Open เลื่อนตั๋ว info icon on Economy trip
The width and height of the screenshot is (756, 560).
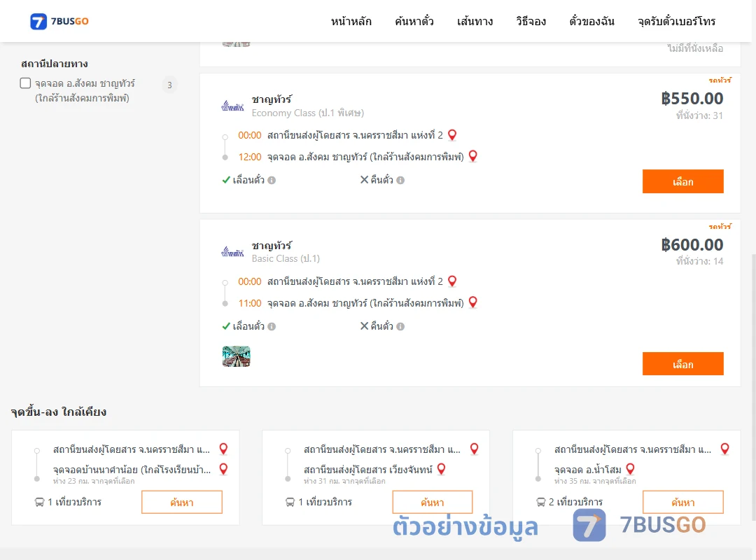pos(272,181)
